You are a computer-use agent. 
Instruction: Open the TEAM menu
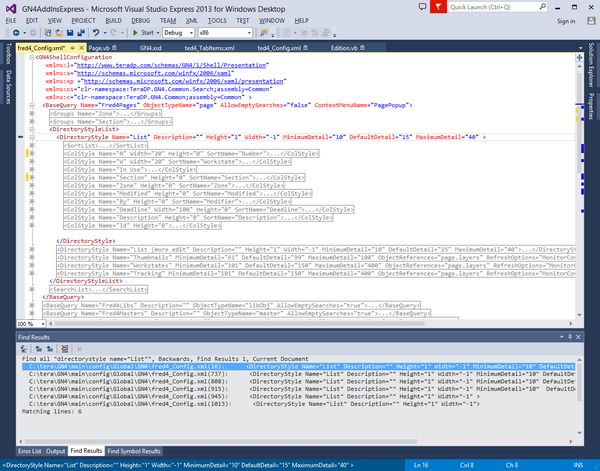pos(168,21)
